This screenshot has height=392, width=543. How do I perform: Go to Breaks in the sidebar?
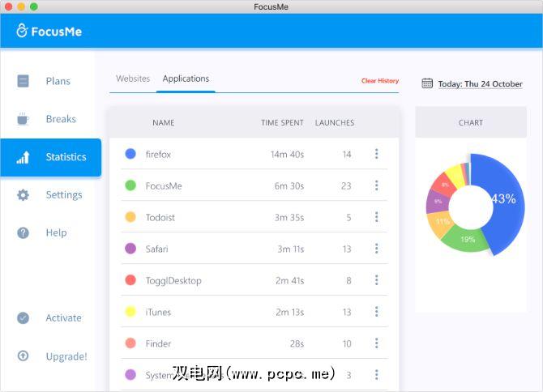[x=61, y=119]
